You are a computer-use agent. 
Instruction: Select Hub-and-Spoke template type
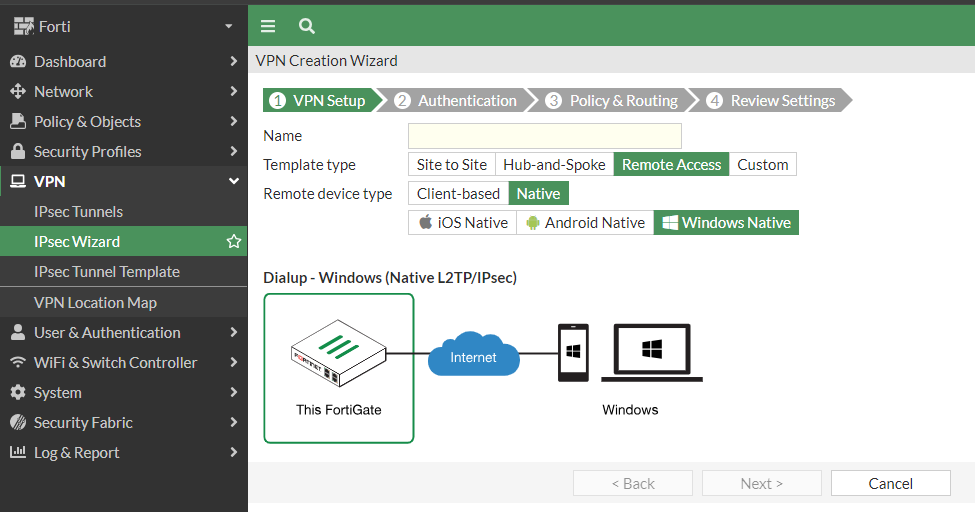pyautogui.click(x=554, y=164)
